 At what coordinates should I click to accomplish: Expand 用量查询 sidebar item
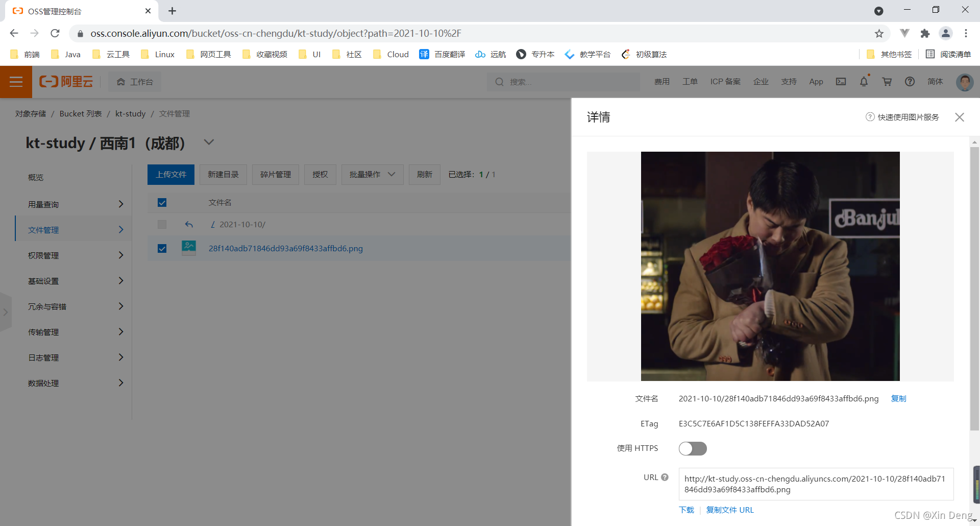73,204
